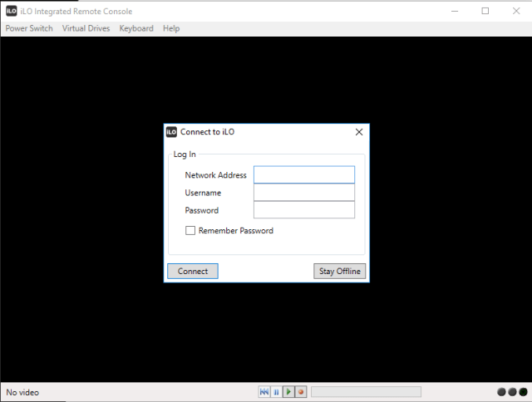
Task: Click the green play button
Action: (x=288, y=392)
